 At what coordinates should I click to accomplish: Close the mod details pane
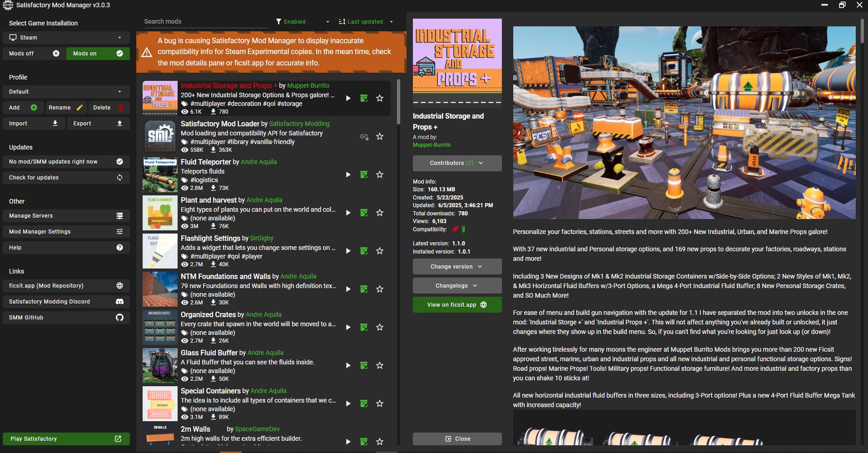click(x=457, y=439)
